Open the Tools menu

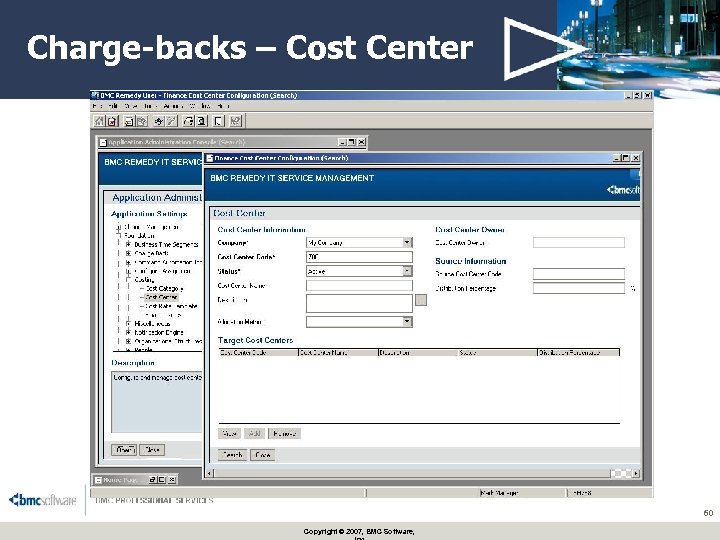[x=149, y=106]
